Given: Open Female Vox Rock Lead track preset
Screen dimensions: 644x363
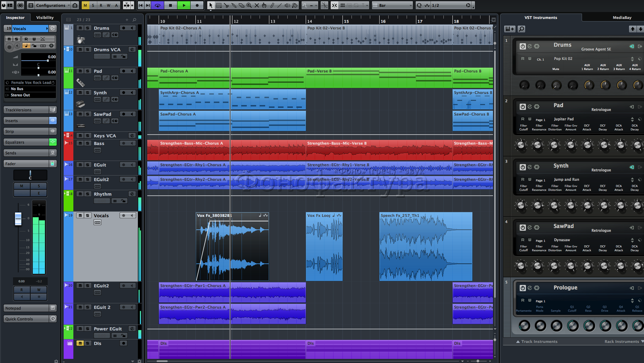Looking at the screenshot, I should (30, 82).
